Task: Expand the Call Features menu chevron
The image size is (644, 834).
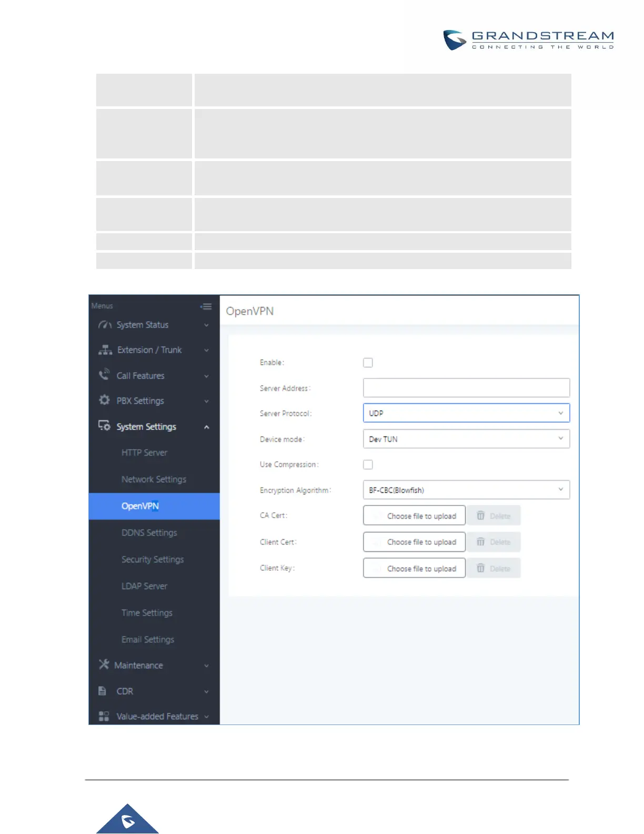Action: point(206,376)
